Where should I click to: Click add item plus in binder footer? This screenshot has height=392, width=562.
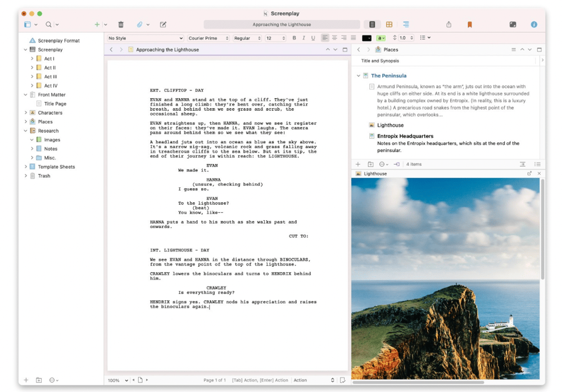(x=26, y=380)
